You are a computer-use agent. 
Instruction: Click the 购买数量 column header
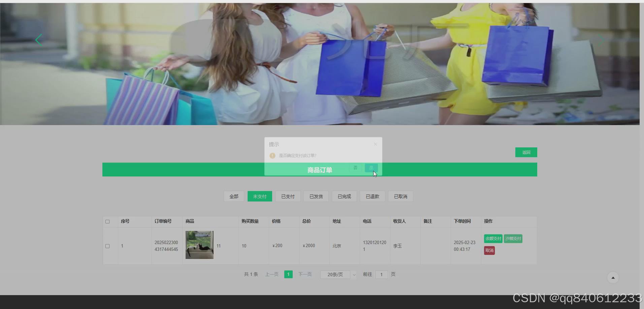pyautogui.click(x=250, y=221)
